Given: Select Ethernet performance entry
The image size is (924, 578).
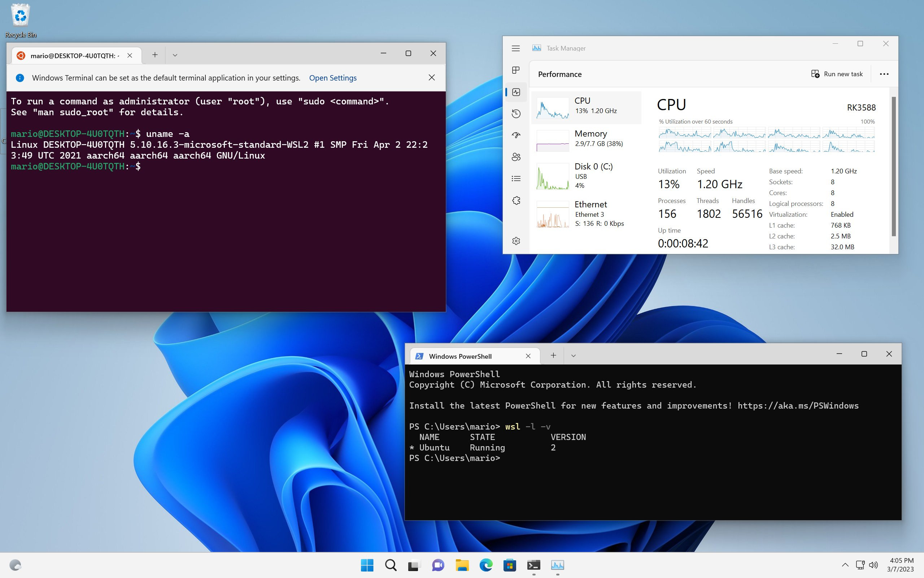Looking at the screenshot, I should (x=586, y=214).
